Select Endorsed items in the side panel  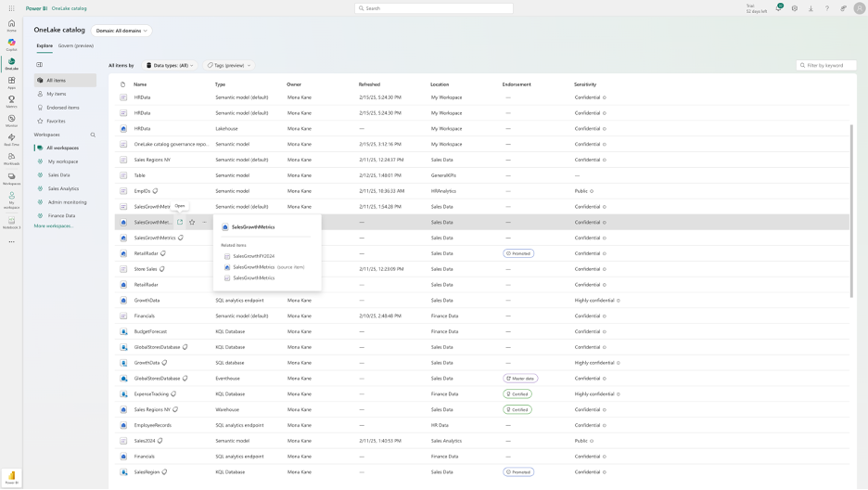click(x=65, y=108)
